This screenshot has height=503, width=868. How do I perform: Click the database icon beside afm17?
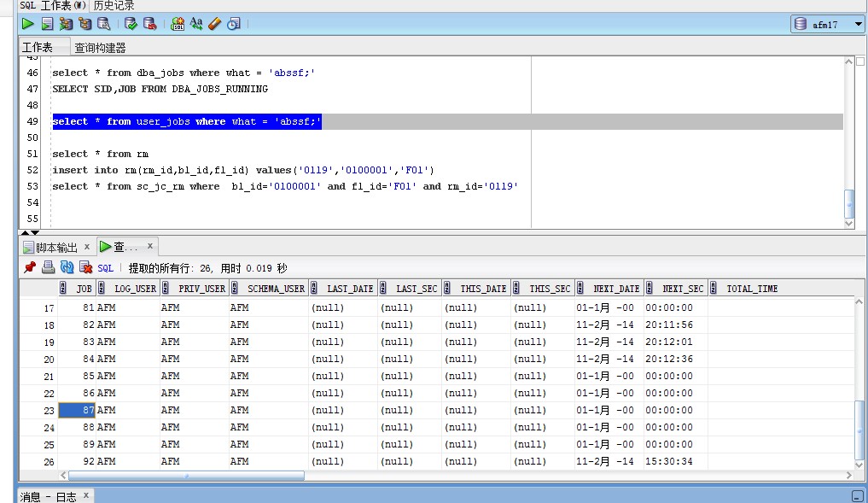[801, 24]
